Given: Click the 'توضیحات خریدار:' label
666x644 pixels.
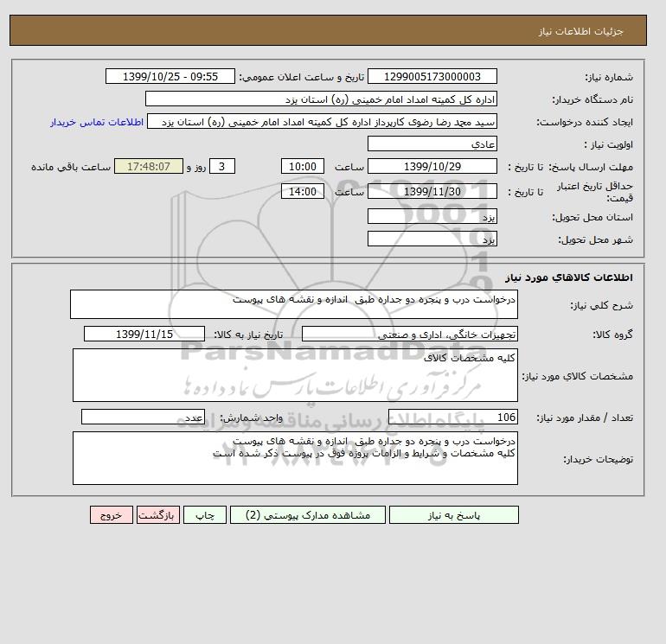Looking at the screenshot, I should [x=598, y=459].
